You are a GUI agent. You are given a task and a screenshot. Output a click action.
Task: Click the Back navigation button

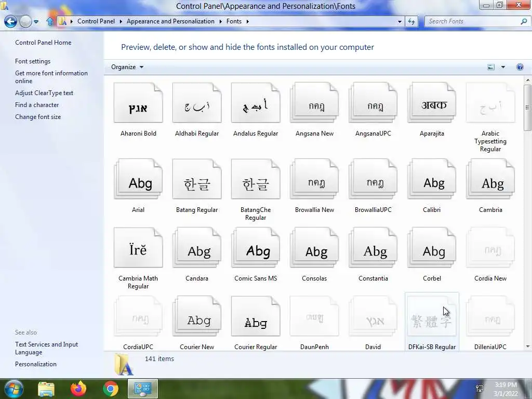(x=10, y=22)
